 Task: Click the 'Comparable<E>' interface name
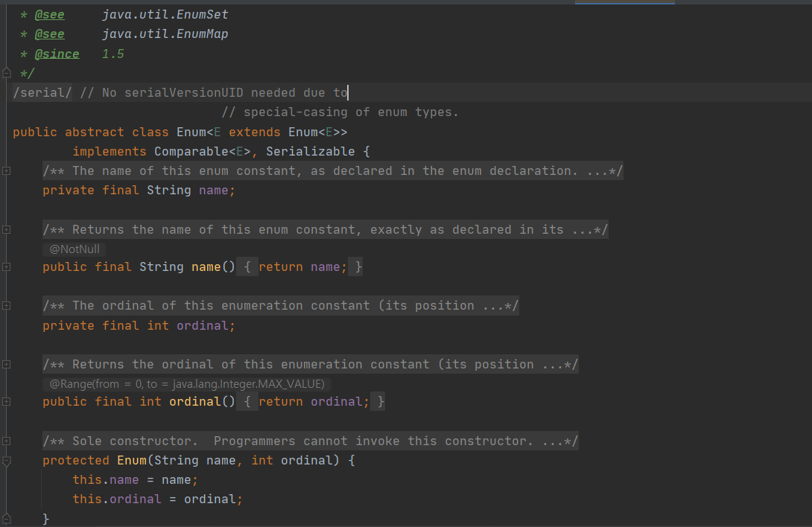tap(203, 152)
